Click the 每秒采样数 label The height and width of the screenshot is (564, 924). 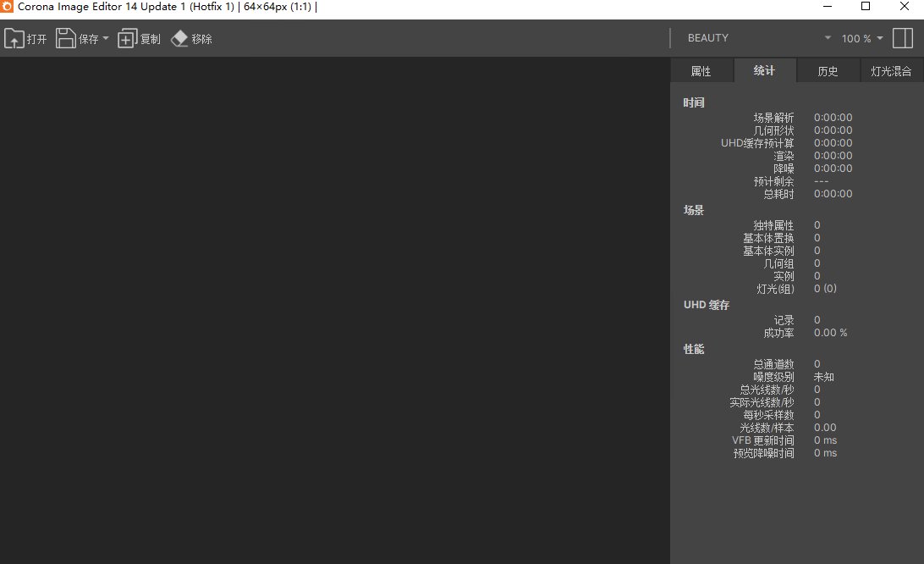768,415
